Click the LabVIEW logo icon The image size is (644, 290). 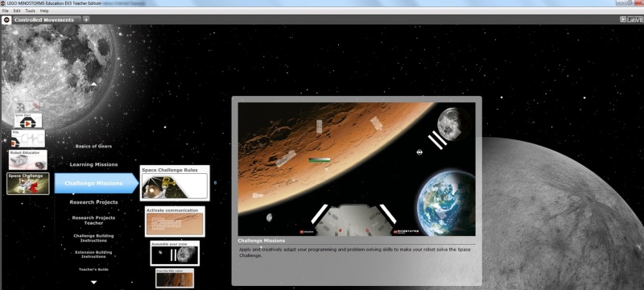(632, 19)
